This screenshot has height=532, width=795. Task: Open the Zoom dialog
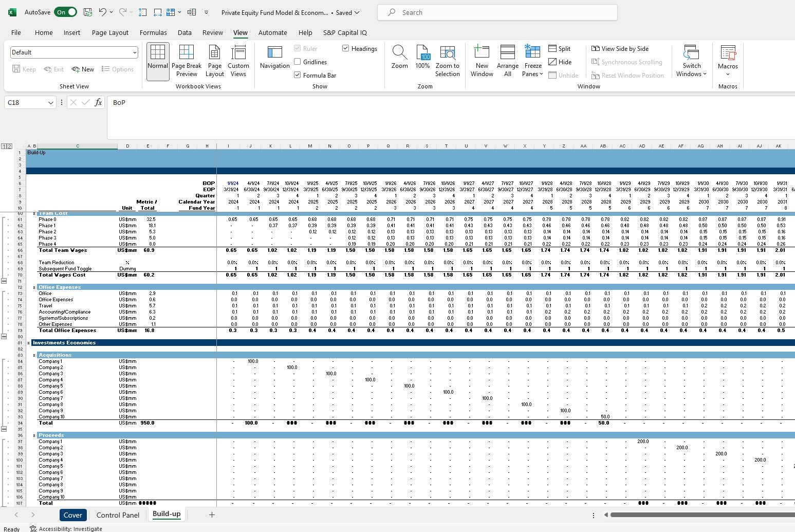pyautogui.click(x=399, y=59)
